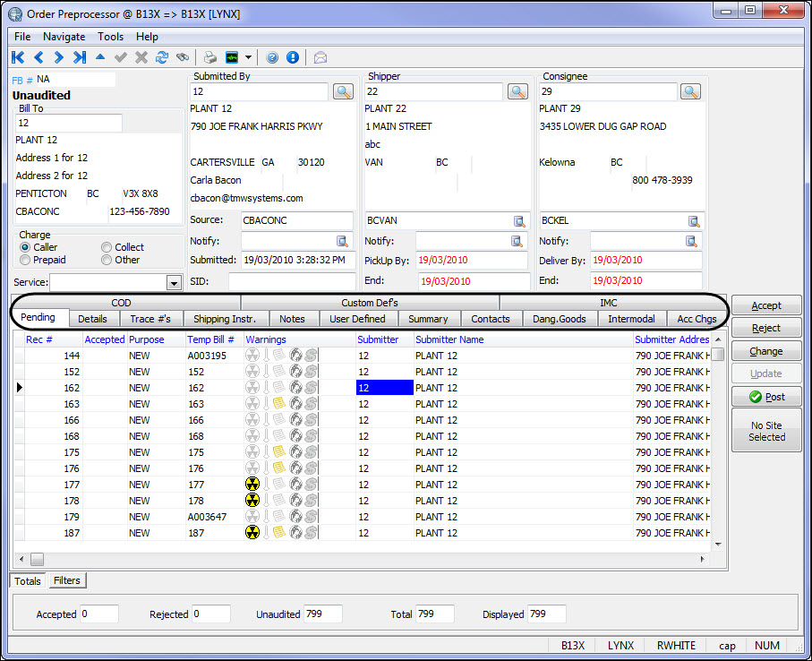The height and width of the screenshot is (661, 812).
Task: Click the refresh icon in the toolbar
Action: click(162, 57)
